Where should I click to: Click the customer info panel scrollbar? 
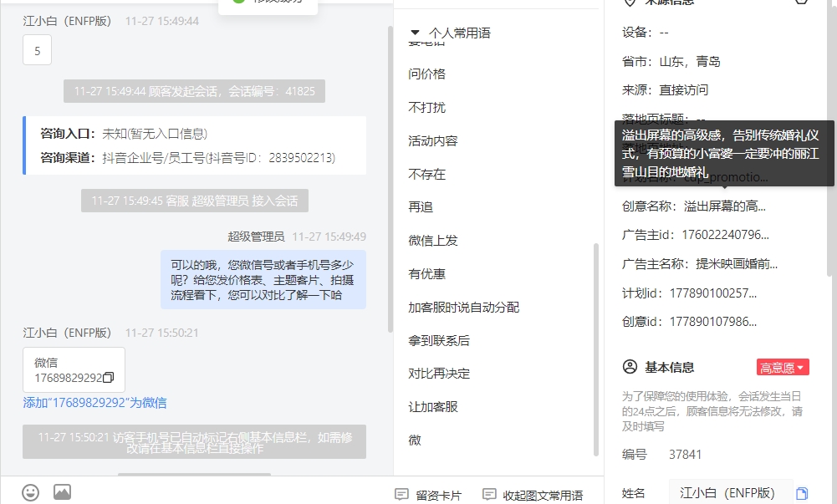(829, 138)
